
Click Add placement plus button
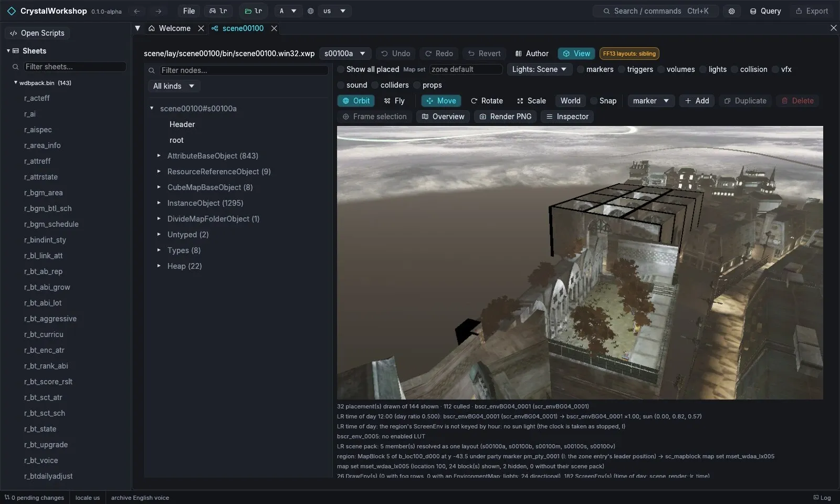[x=697, y=101]
